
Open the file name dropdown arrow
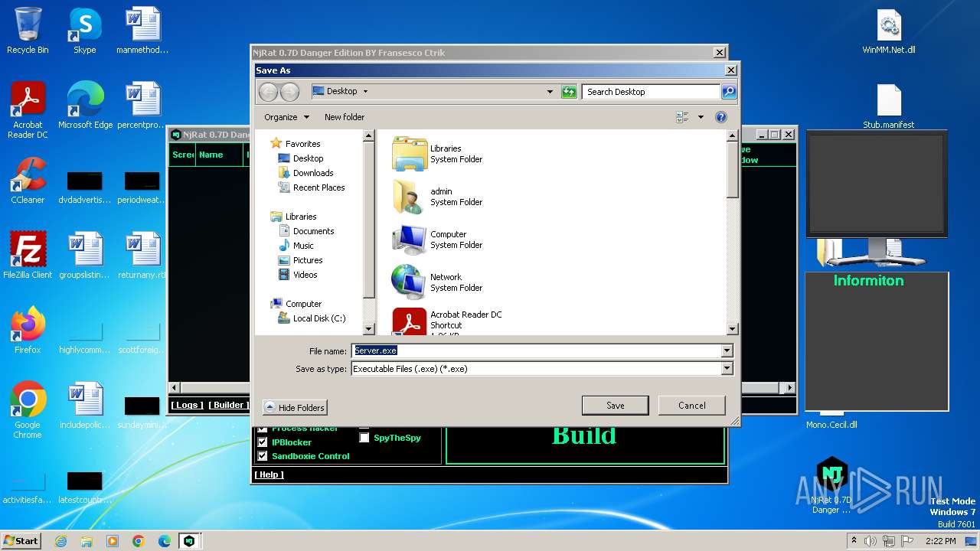pyautogui.click(x=727, y=350)
